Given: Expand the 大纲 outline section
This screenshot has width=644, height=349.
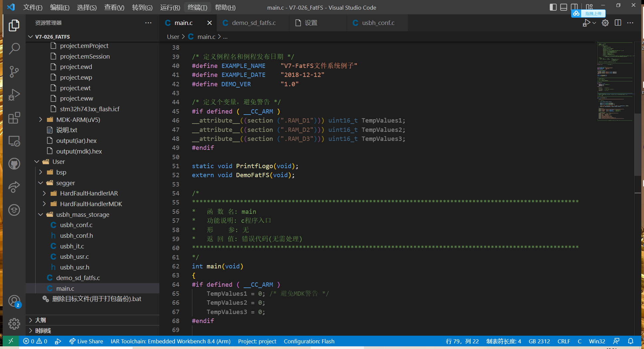Looking at the screenshot, I should [x=92, y=320].
